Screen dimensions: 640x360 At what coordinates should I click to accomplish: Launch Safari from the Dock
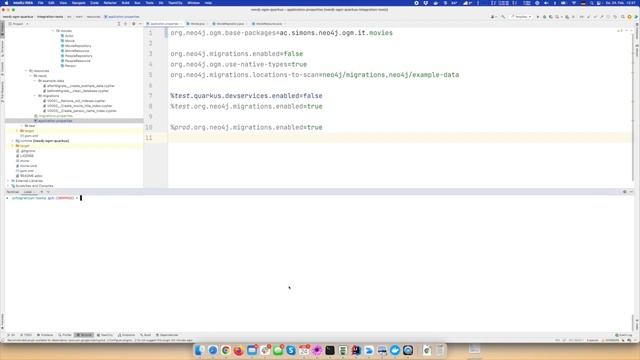pyautogui.click(x=213, y=350)
